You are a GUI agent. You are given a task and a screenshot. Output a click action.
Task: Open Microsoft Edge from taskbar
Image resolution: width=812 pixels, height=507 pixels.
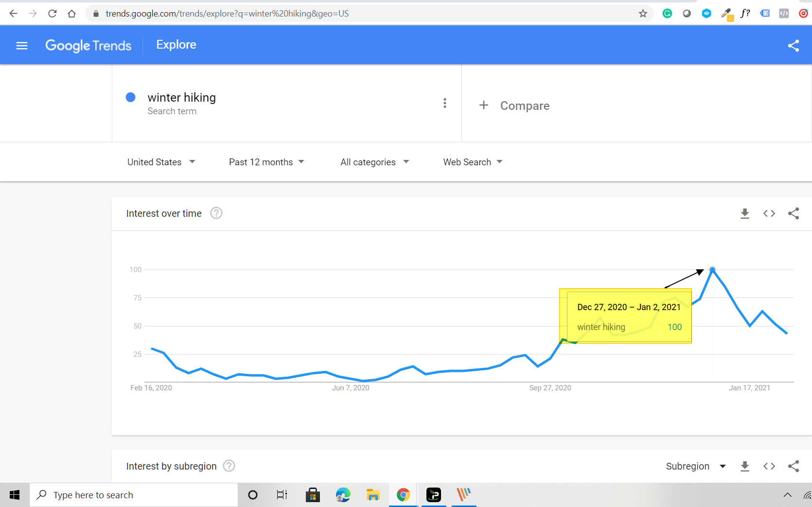pos(343,495)
